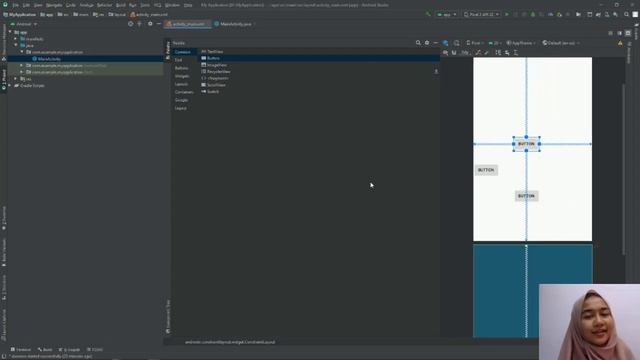Click the guidelines icon in designer toolbar
640x360 pixels.
pos(516,53)
